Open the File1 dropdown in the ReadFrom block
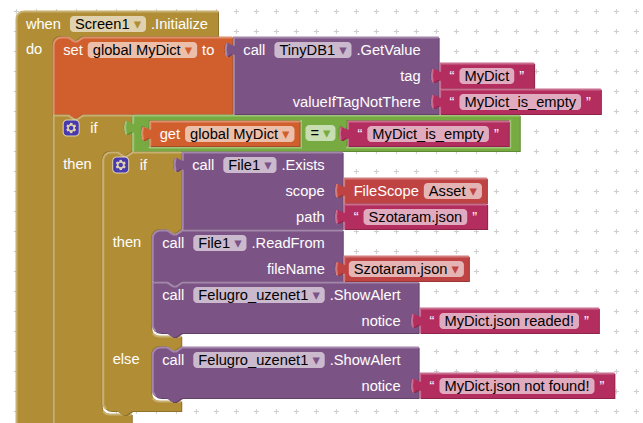Screen dimensions: 643x423 (219, 243)
